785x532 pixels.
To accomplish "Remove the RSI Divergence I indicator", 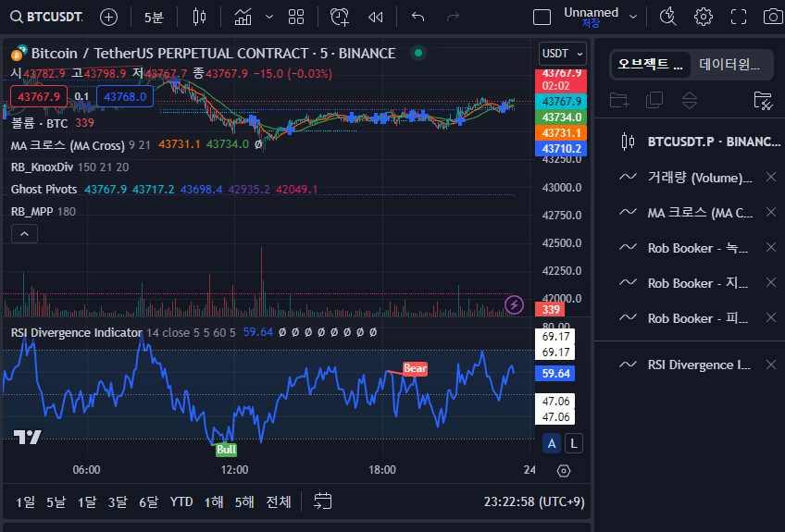I will pos(771,365).
